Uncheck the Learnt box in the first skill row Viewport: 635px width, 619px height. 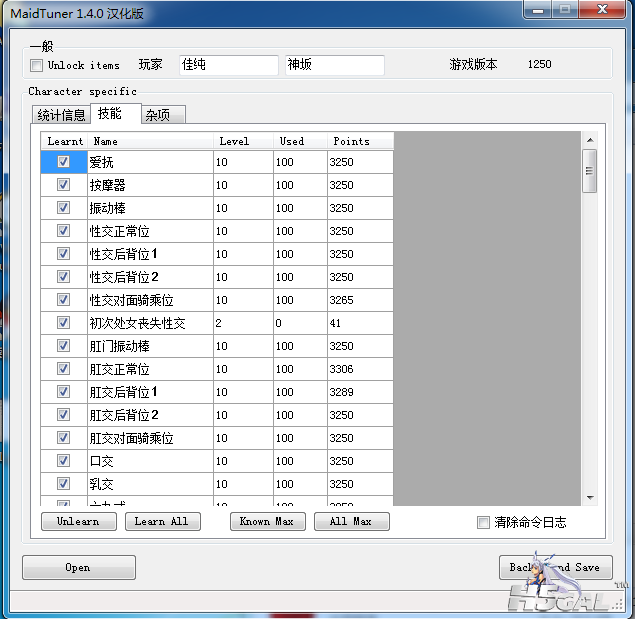click(x=64, y=162)
